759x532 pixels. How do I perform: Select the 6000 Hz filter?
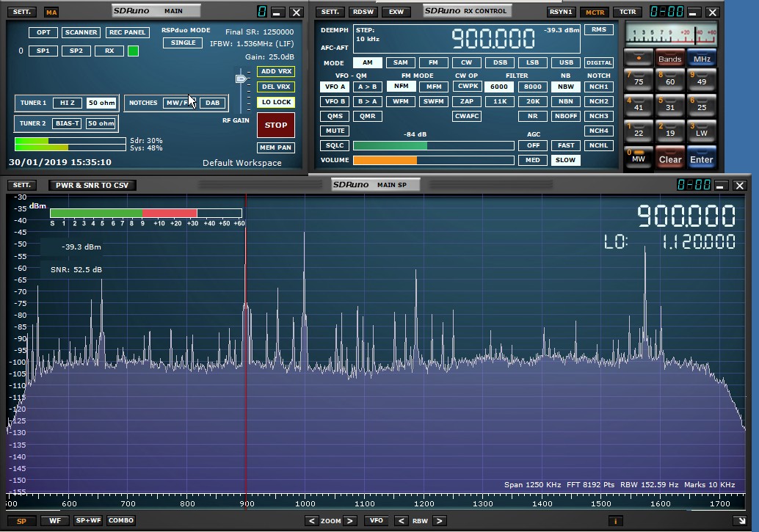(x=499, y=87)
